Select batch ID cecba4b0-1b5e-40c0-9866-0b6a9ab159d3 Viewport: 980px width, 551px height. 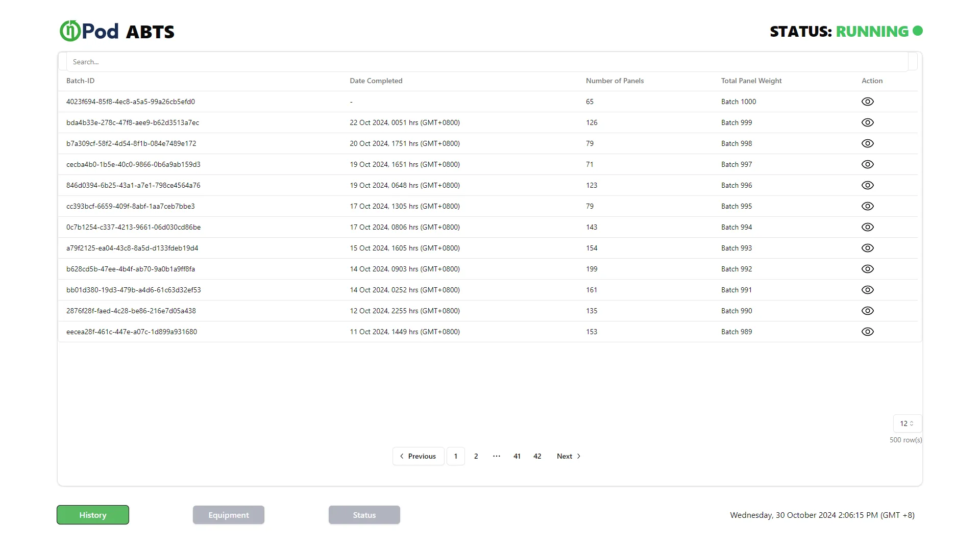pos(133,164)
